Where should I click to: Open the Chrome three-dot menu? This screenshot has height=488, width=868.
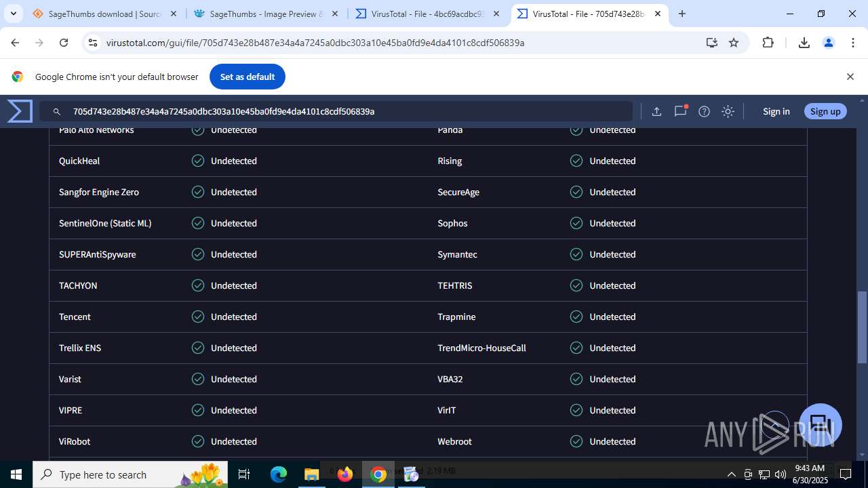click(x=852, y=43)
